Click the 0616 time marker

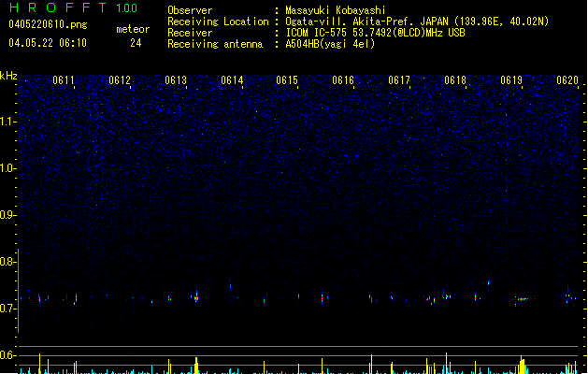[343, 80]
